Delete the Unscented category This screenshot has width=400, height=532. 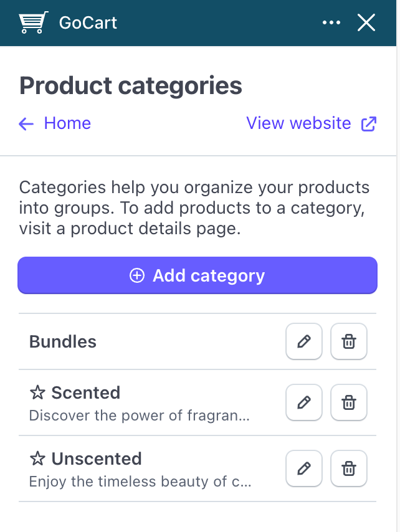349,468
